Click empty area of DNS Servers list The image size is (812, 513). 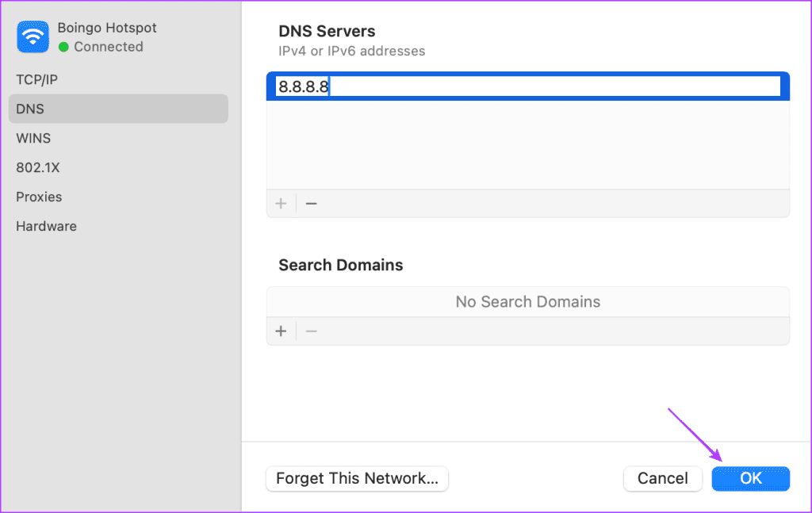527,144
